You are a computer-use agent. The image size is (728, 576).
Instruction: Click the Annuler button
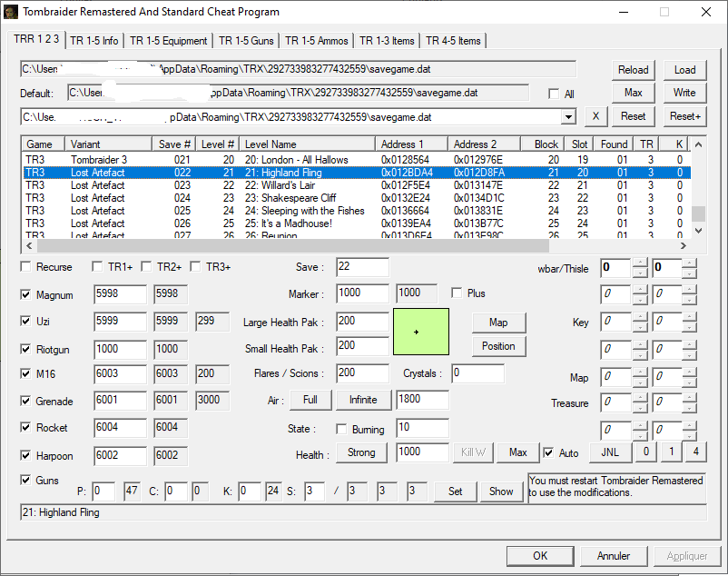[614, 556]
